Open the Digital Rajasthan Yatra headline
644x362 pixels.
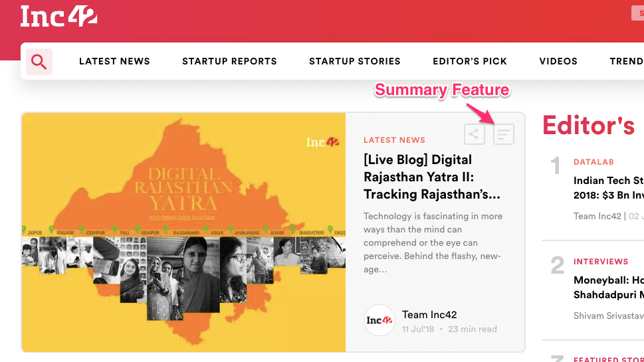(431, 177)
